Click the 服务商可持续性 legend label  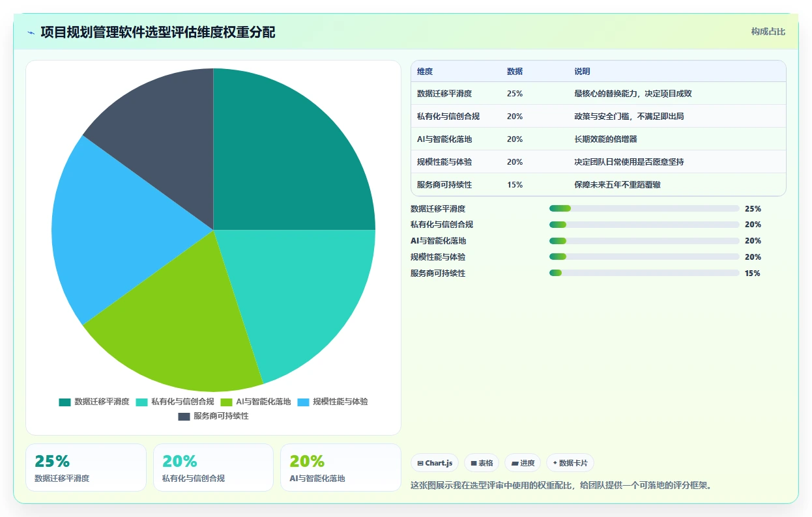pos(221,416)
